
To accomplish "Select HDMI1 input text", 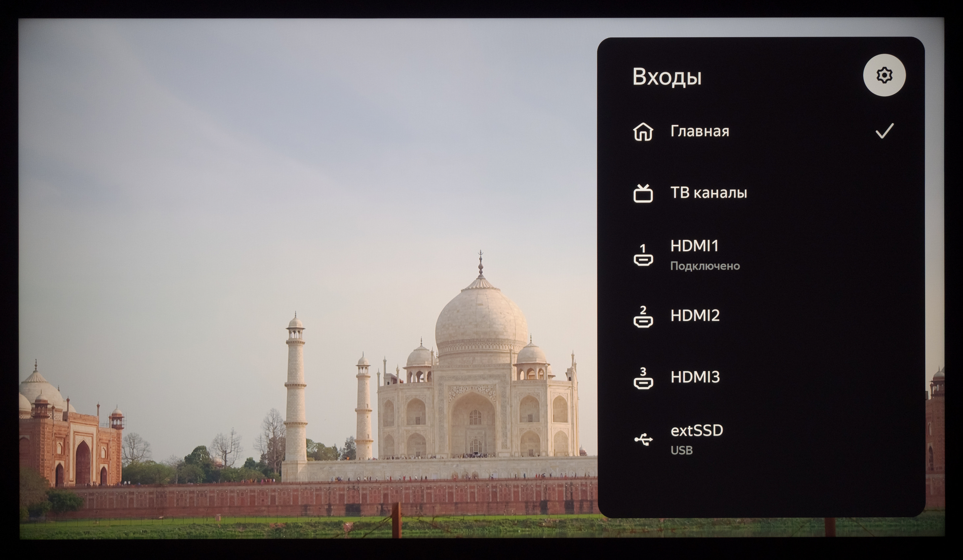I will pos(694,246).
